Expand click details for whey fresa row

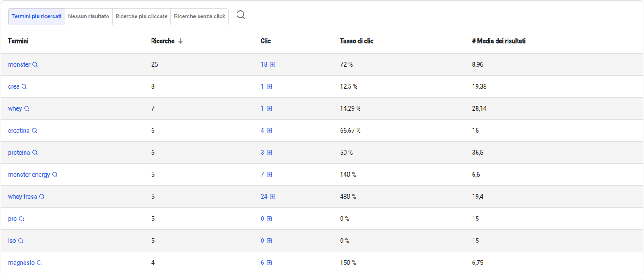[x=272, y=197]
